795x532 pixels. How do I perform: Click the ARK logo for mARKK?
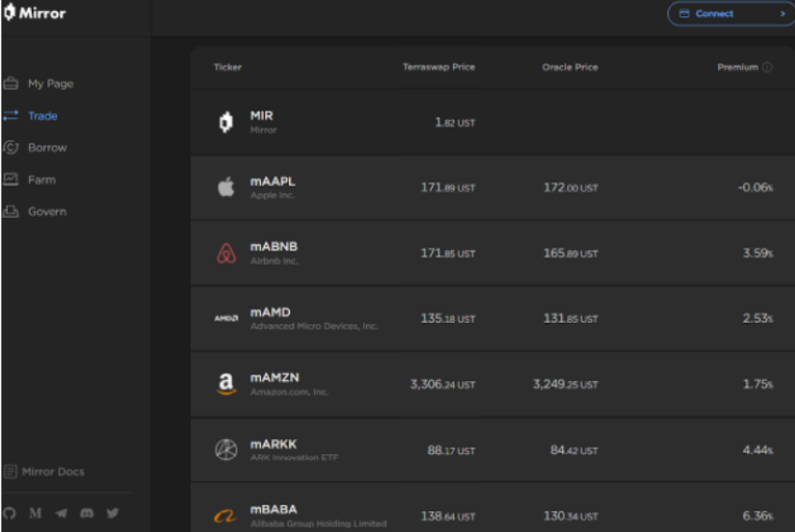point(226,449)
